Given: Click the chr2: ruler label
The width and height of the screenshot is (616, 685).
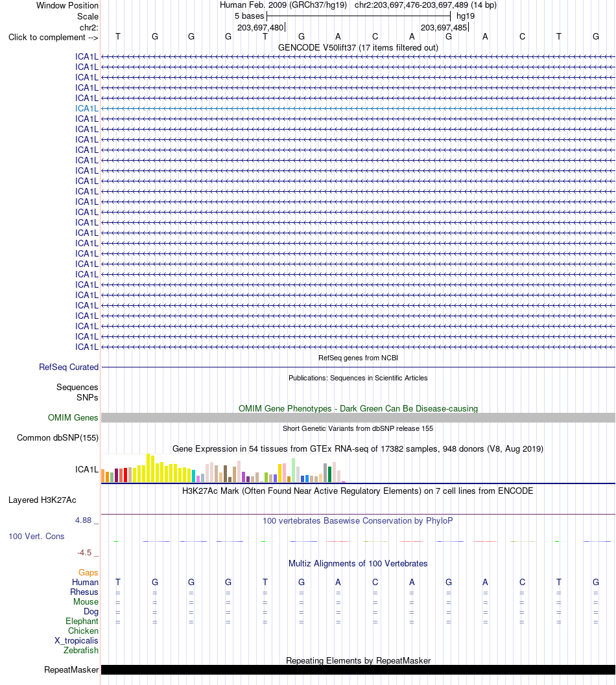Looking at the screenshot, I should (x=89, y=27).
